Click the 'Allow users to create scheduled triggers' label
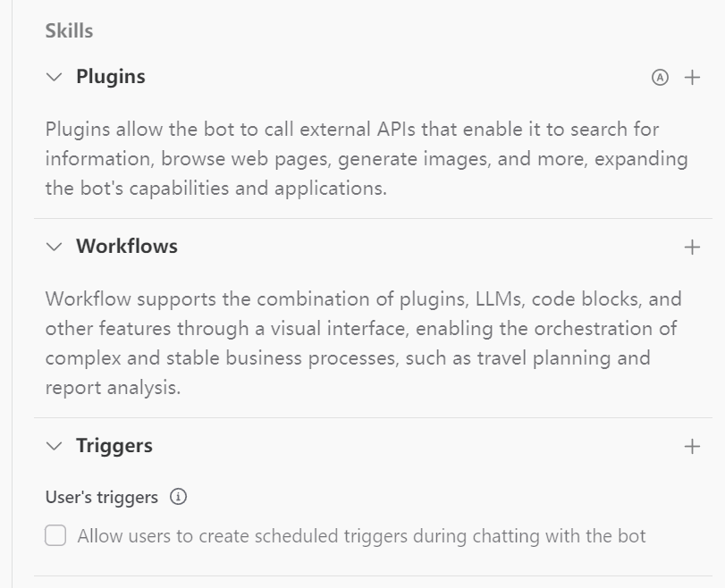The image size is (725, 588). click(x=361, y=536)
